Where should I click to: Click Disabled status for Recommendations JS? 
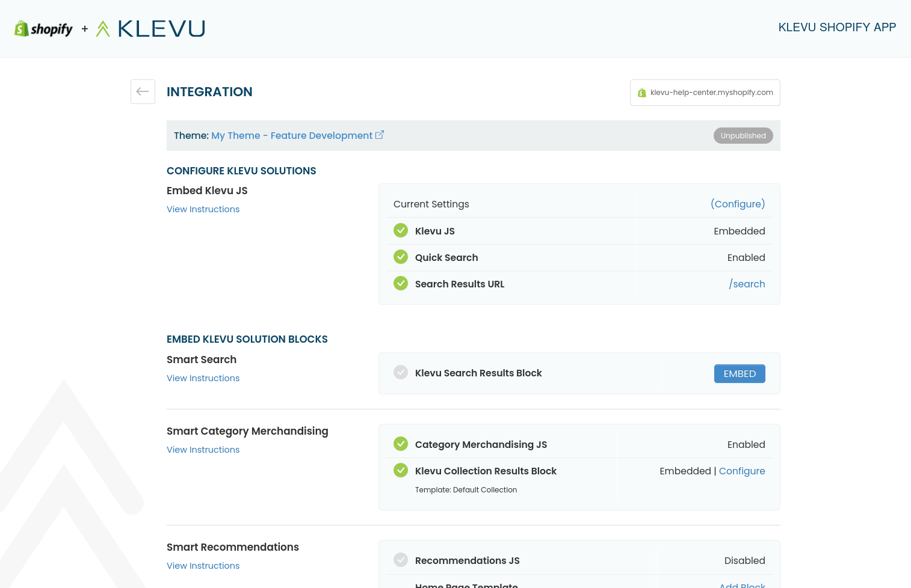click(745, 560)
